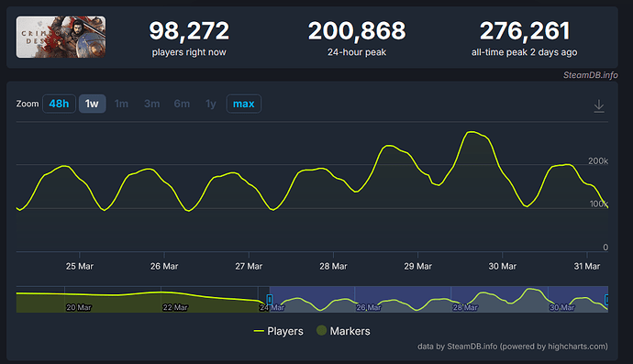Viewport: 633px width, 364px height.
Task: Click the 25 Mar axis label
Action: pos(80,266)
